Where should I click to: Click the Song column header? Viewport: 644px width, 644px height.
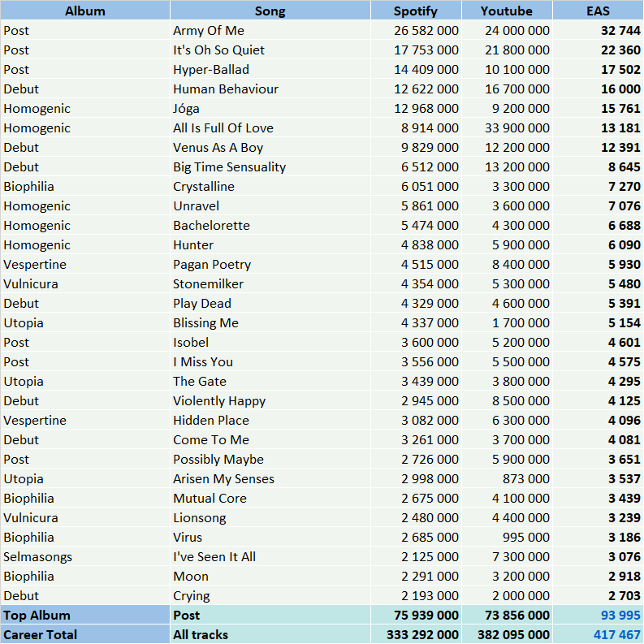(270, 11)
